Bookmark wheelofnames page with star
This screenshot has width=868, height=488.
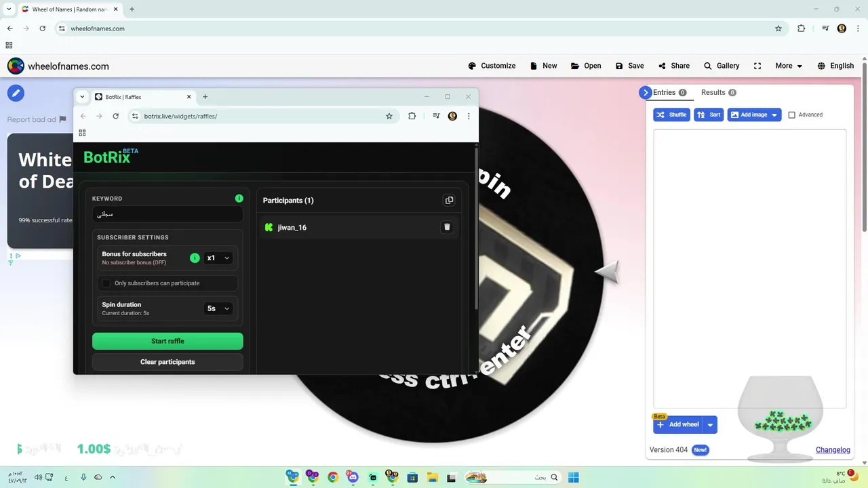pos(778,28)
